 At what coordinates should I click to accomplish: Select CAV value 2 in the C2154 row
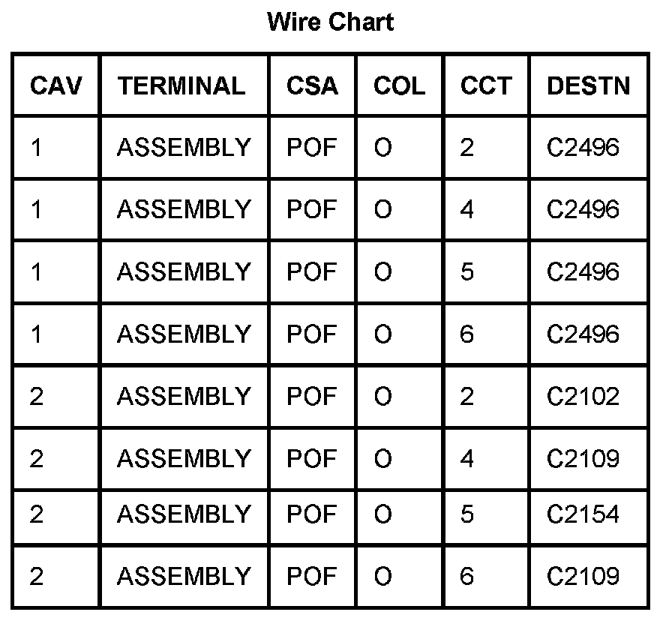pyautogui.click(x=37, y=514)
